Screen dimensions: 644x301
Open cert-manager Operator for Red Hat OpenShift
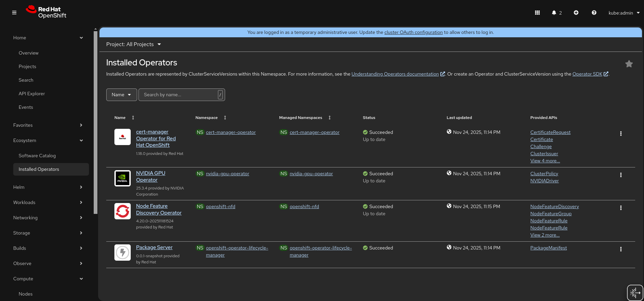pyautogui.click(x=156, y=138)
